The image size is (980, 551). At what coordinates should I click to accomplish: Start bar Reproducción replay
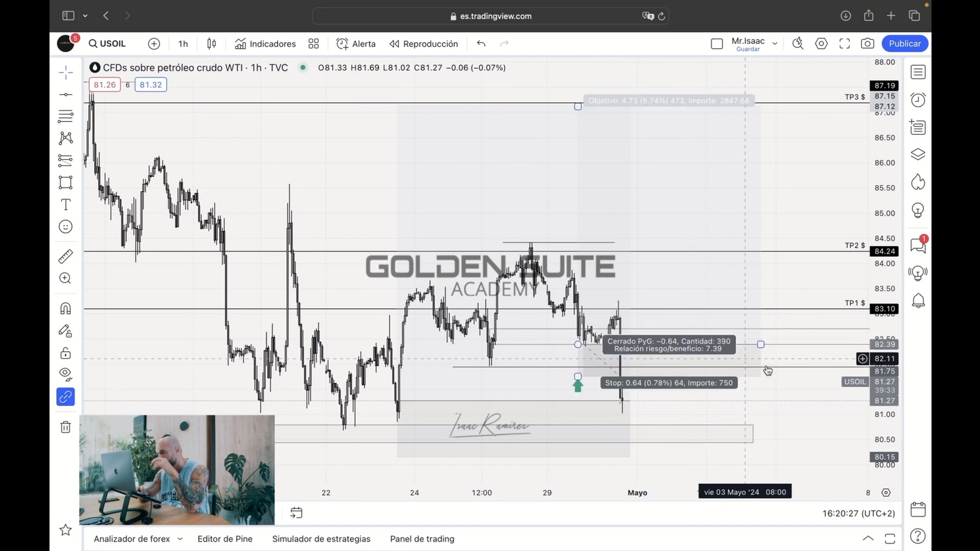point(424,43)
